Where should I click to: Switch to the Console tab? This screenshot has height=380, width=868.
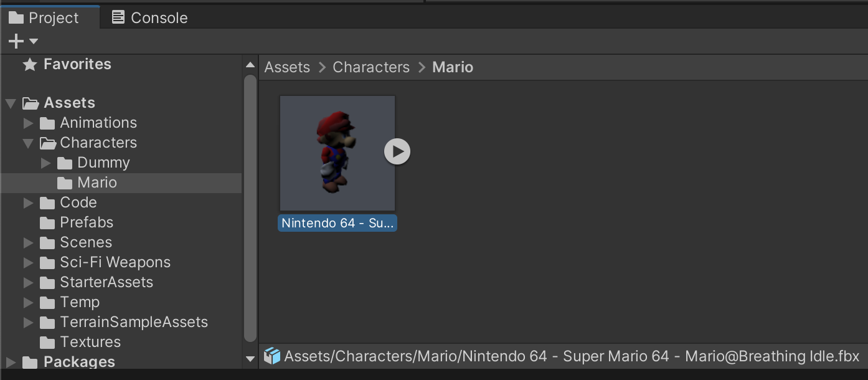[149, 17]
